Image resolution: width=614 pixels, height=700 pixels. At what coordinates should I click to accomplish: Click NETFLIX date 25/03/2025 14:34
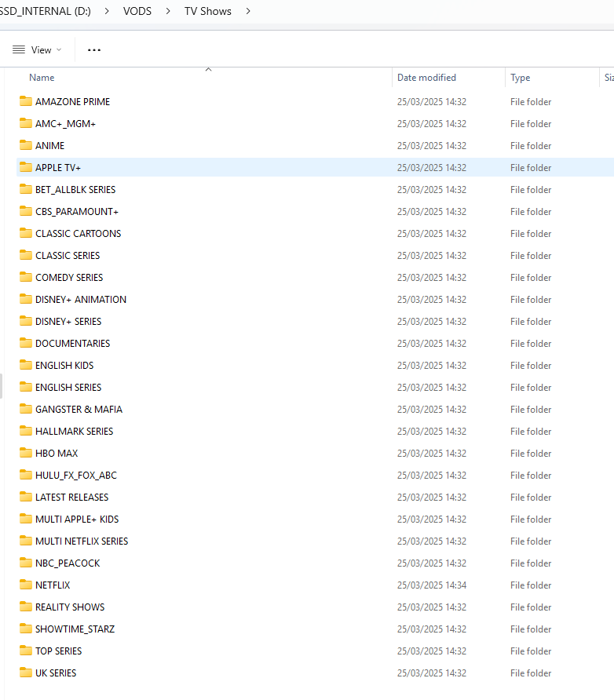(x=432, y=585)
